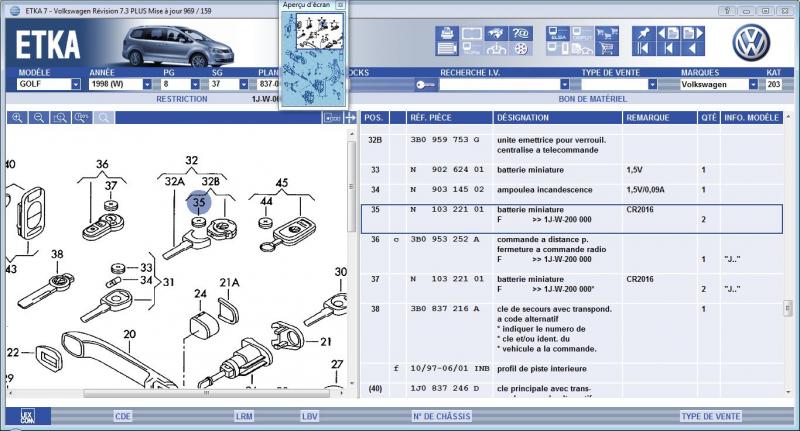This screenshot has height=431, width=800.
Task: Click the DÉSIGNATION column header
Action: click(x=557, y=118)
